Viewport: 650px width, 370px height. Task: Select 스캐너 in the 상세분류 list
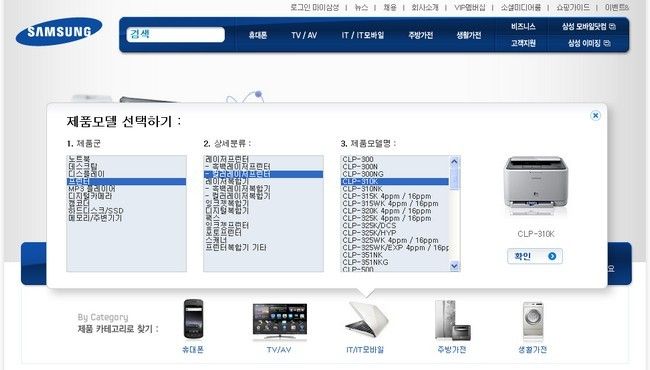(x=263, y=240)
